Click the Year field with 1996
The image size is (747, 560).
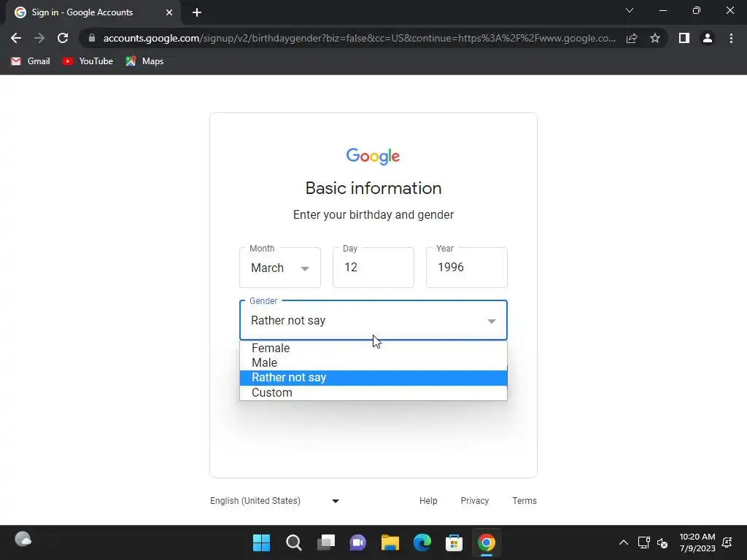click(467, 268)
